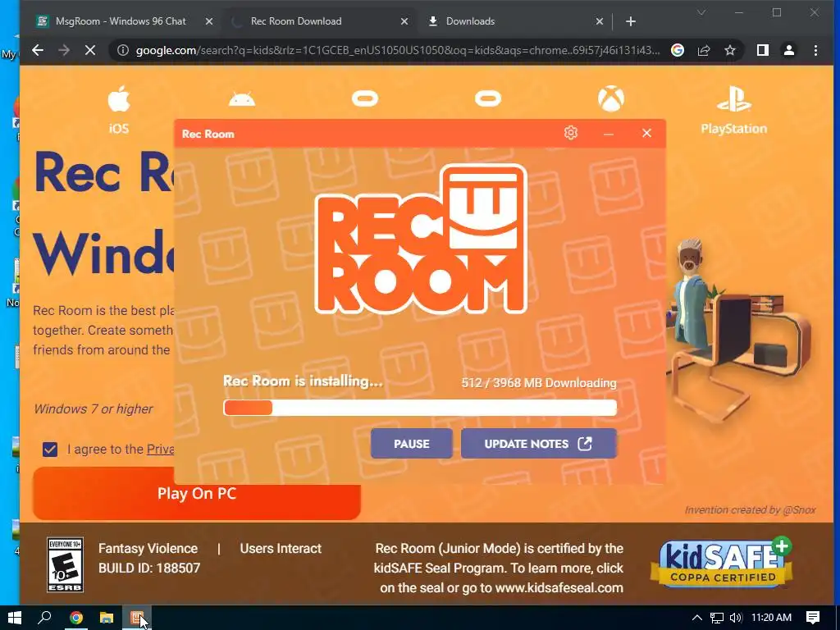
Task: Select the Android platform icon
Action: point(242,99)
